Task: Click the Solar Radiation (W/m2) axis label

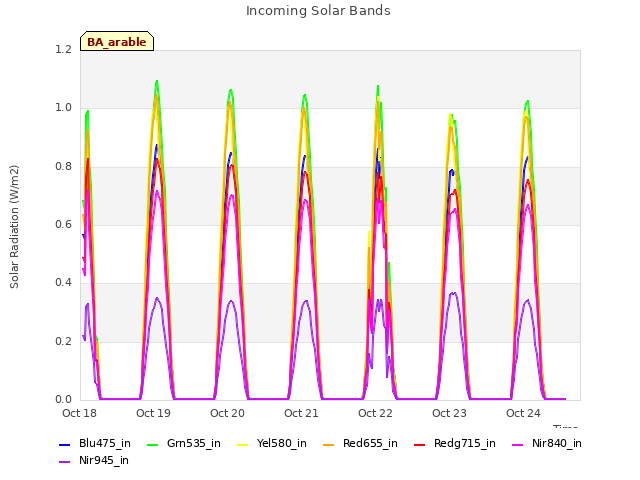Action: click(14, 227)
